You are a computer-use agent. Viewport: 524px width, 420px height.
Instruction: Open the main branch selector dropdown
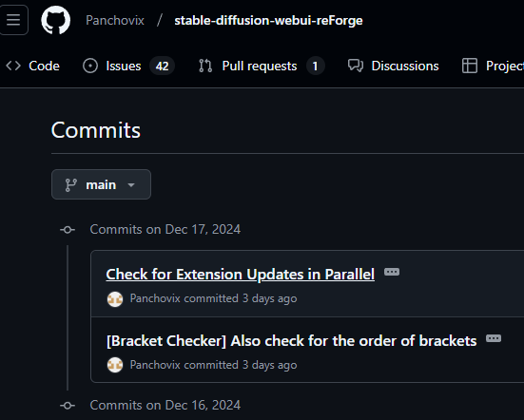coord(101,184)
